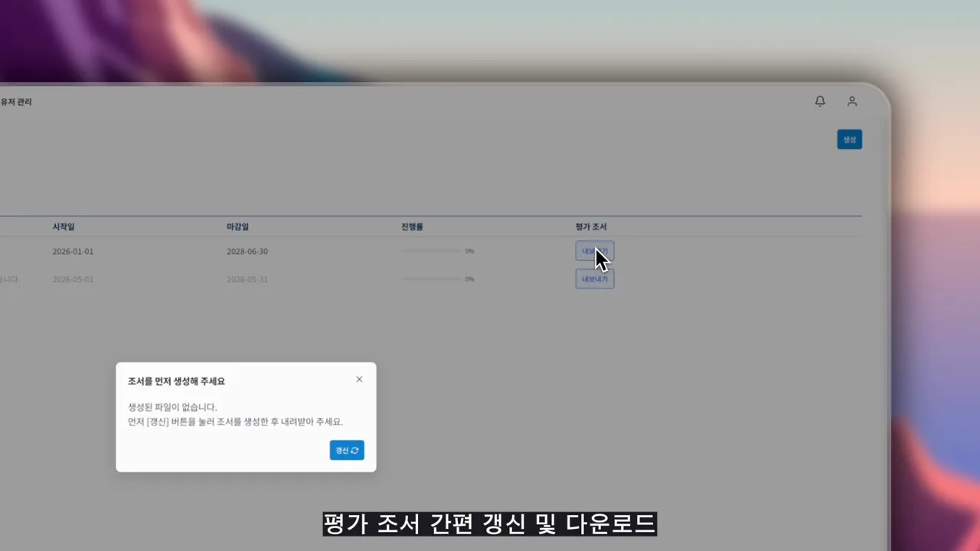Click the 평가 조서 column header
Image resolution: width=980 pixels, height=551 pixels.
point(591,227)
